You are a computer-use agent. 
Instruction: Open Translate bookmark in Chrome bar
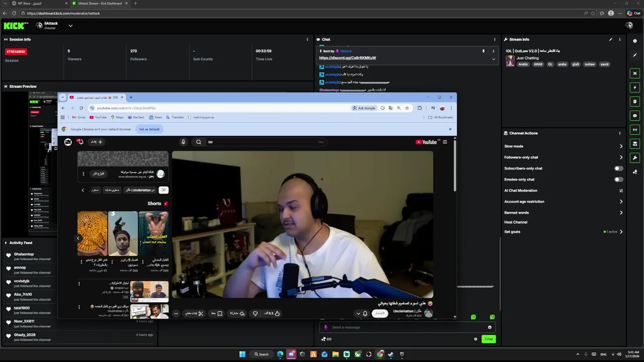[x=175, y=117]
